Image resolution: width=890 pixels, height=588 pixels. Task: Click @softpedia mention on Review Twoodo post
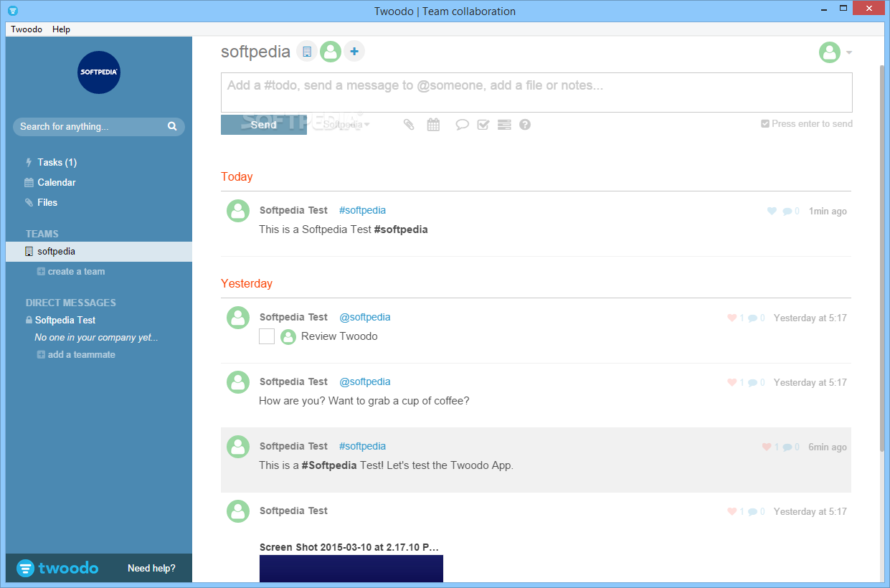tap(364, 317)
